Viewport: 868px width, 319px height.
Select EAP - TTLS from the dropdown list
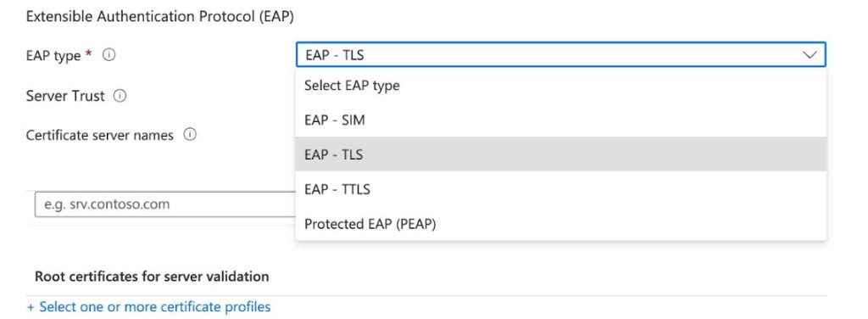561,189
